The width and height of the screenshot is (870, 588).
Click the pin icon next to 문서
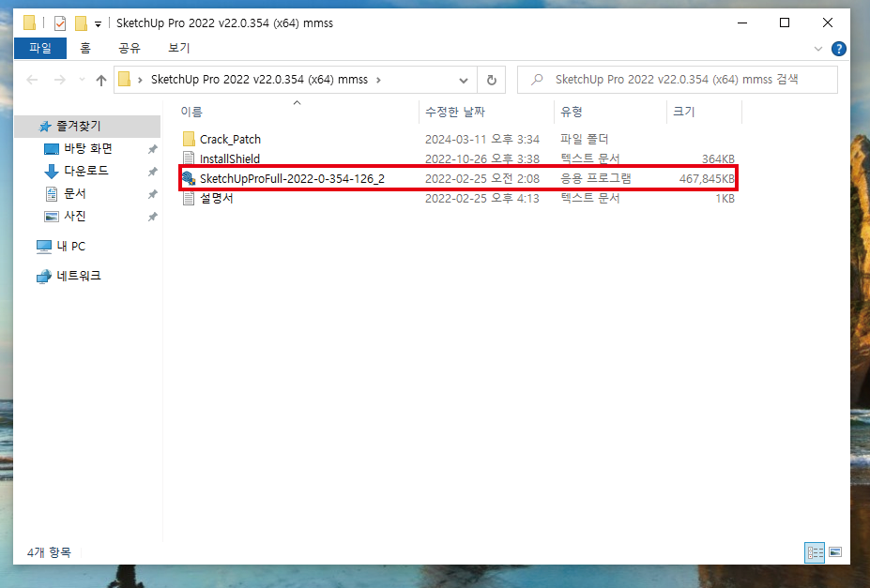tap(153, 194)
